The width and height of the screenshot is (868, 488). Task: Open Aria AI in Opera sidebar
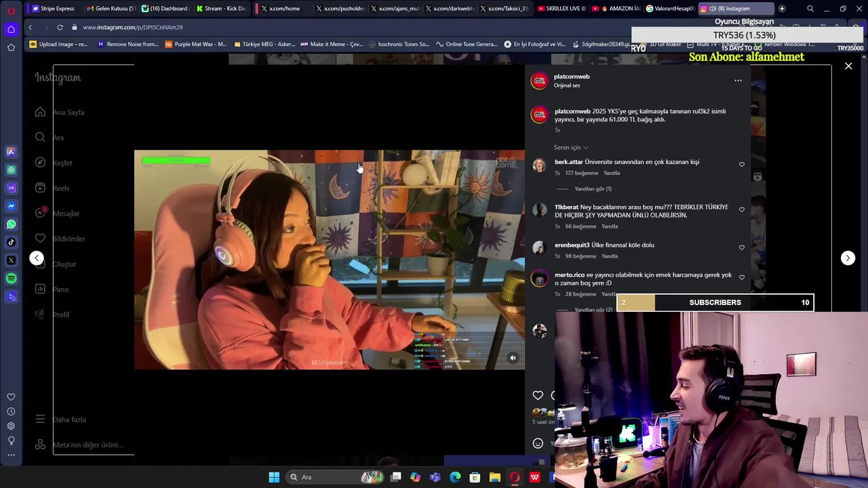(x=11, y=152)
